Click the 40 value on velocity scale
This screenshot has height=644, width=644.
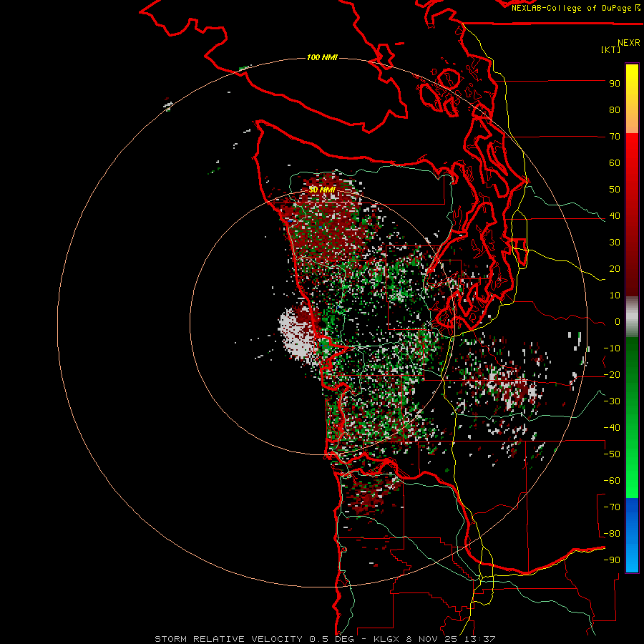(615, 216)
